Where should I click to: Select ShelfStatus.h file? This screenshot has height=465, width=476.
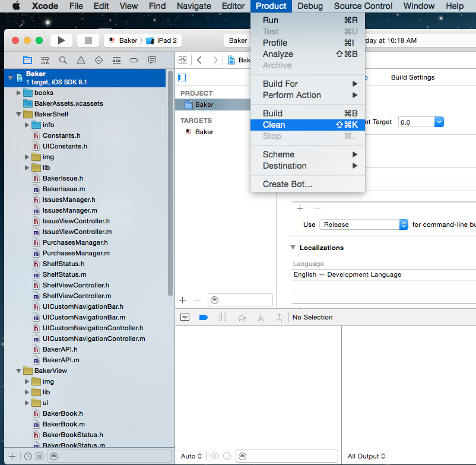click(64, 264)
